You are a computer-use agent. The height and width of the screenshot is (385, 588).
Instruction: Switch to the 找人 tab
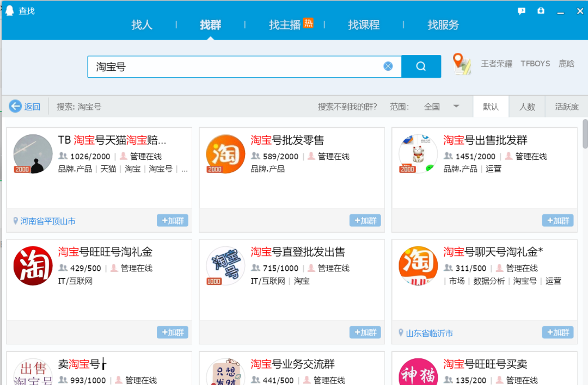pyautogui.click(x=142, y=25)
